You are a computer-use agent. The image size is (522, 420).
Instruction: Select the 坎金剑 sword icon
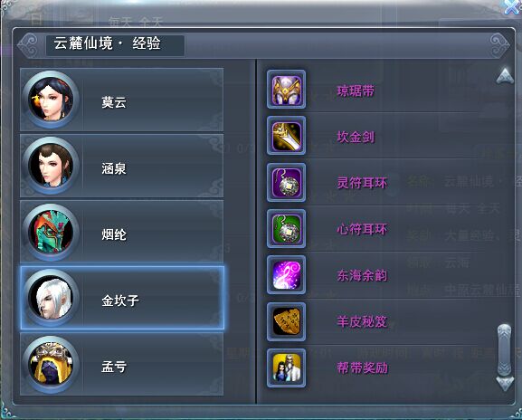(x=286, y=136)
